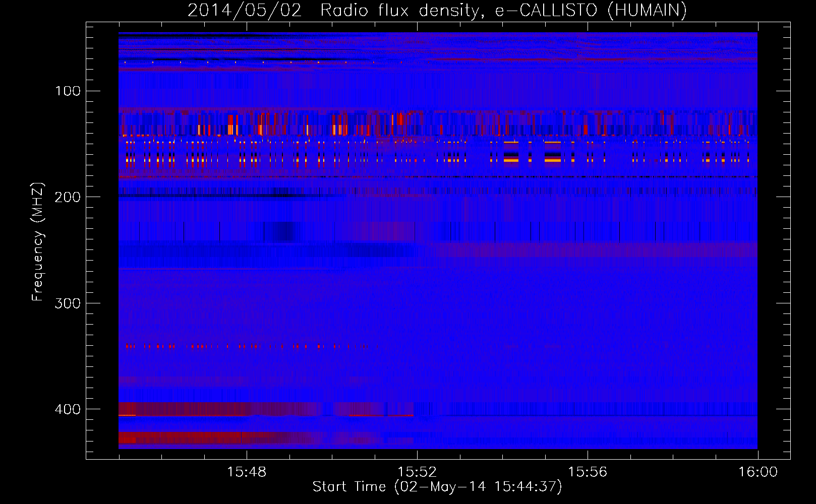
Task: Click the 15:52 time tick label
Action: 417,472
